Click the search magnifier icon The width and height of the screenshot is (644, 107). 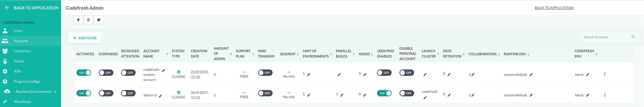633,37
